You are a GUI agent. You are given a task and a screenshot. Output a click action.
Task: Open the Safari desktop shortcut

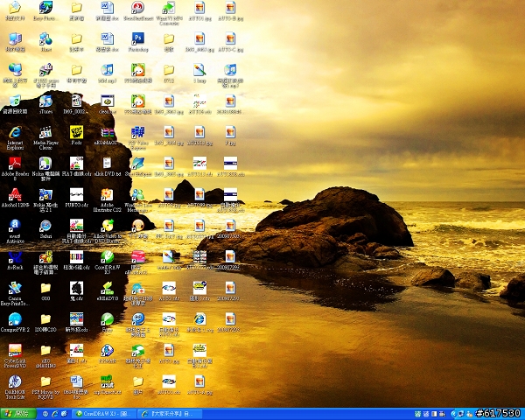tap(45, 226)
